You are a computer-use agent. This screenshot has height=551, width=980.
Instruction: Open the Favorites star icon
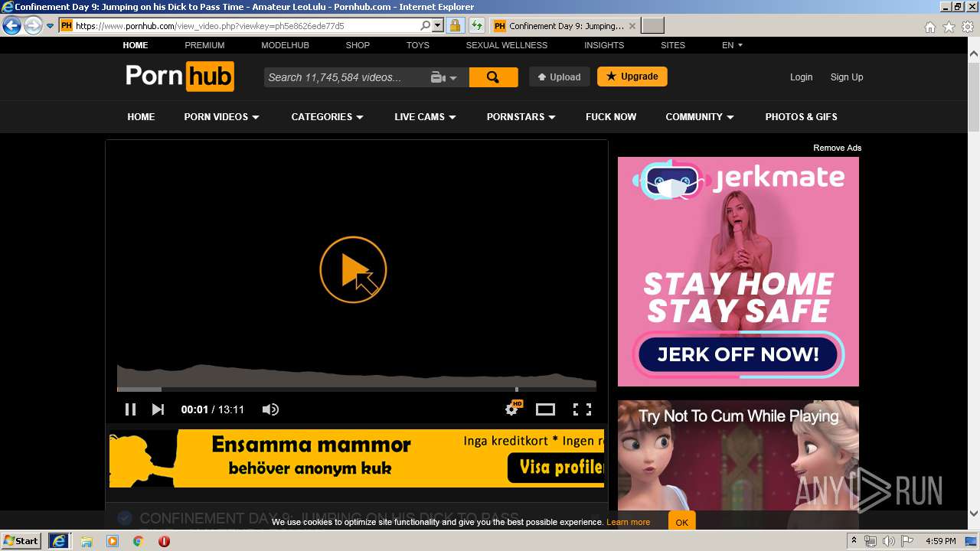(949, 27)
